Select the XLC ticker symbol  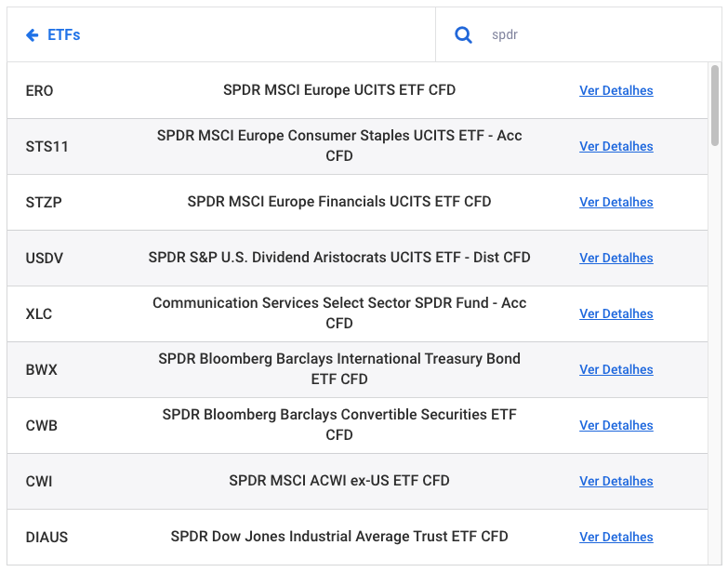tap(38, 313)
